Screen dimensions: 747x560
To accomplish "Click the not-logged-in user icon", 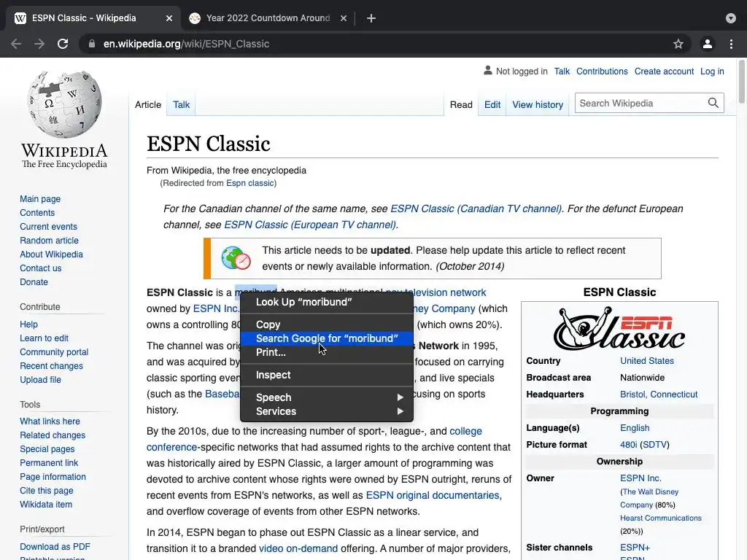I will pos(487,71).
